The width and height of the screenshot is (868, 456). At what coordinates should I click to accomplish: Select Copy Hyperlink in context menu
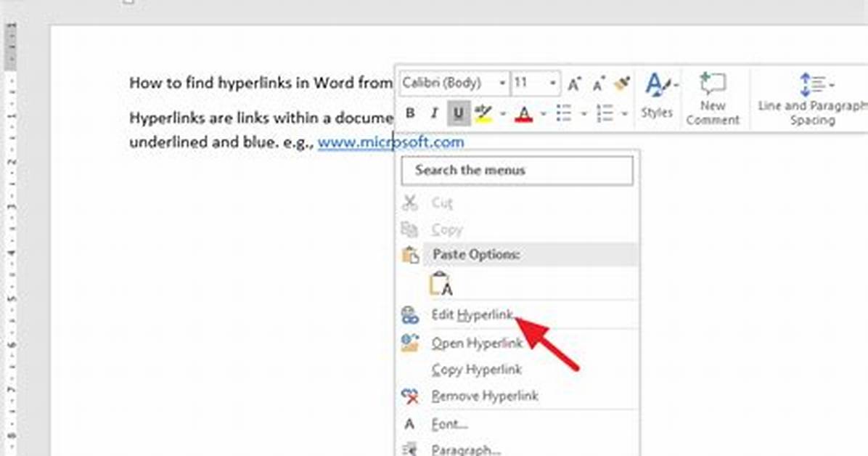click(x=517, y=370)
